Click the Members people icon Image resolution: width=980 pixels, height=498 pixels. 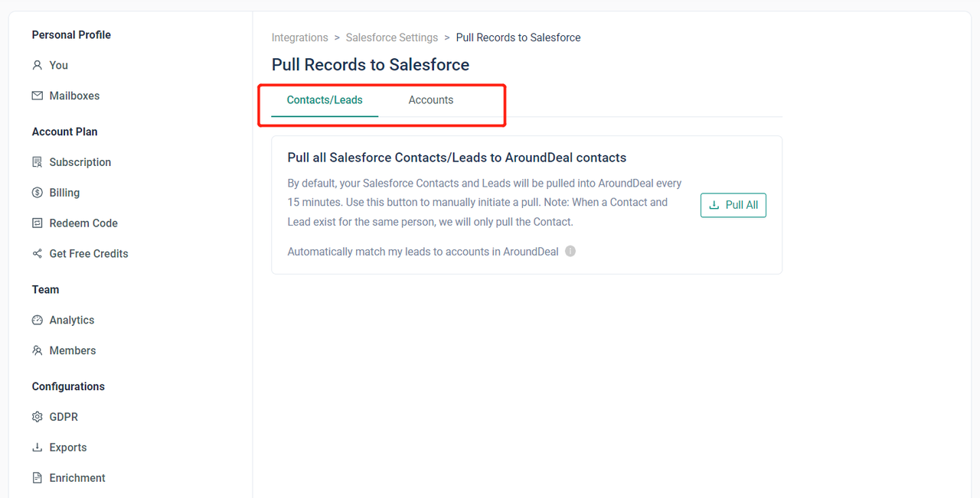37,351
